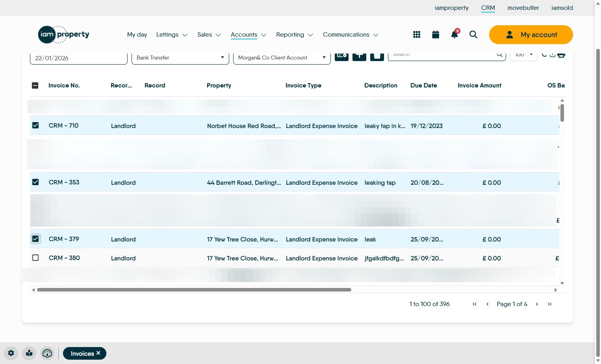Open My account
The width and height of the screenshot is (601, 364).
[531, 35]
